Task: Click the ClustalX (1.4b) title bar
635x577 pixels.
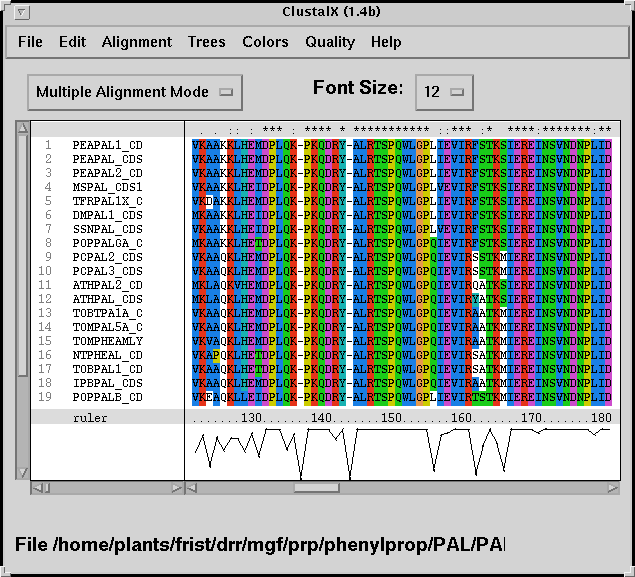Action: (x=331, y=12)
